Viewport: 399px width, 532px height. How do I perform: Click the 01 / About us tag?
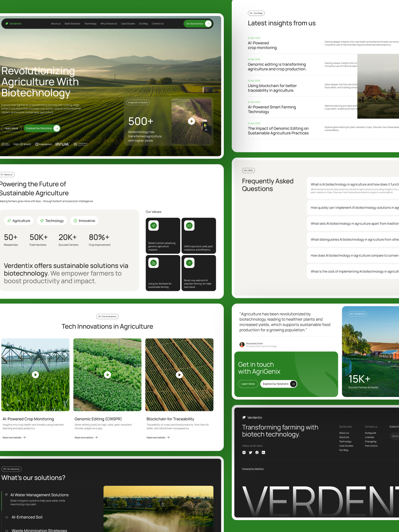7,175
